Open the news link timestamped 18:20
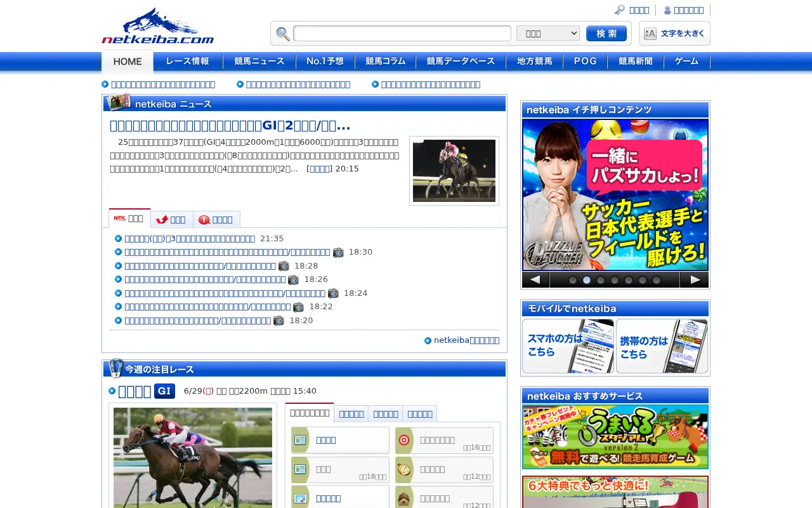This screenshot has width=812, height=508. pyautogui.click(x=197, y=321)
